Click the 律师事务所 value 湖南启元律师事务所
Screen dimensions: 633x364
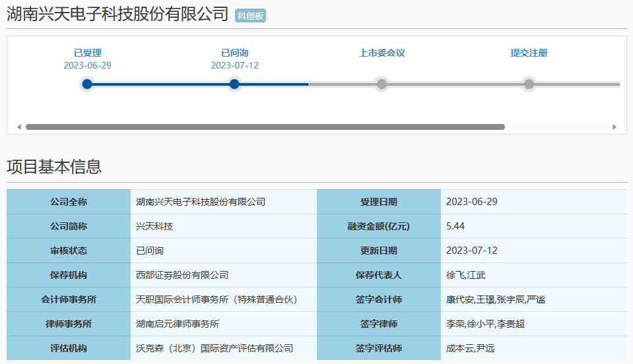click(x=178, y=324)
